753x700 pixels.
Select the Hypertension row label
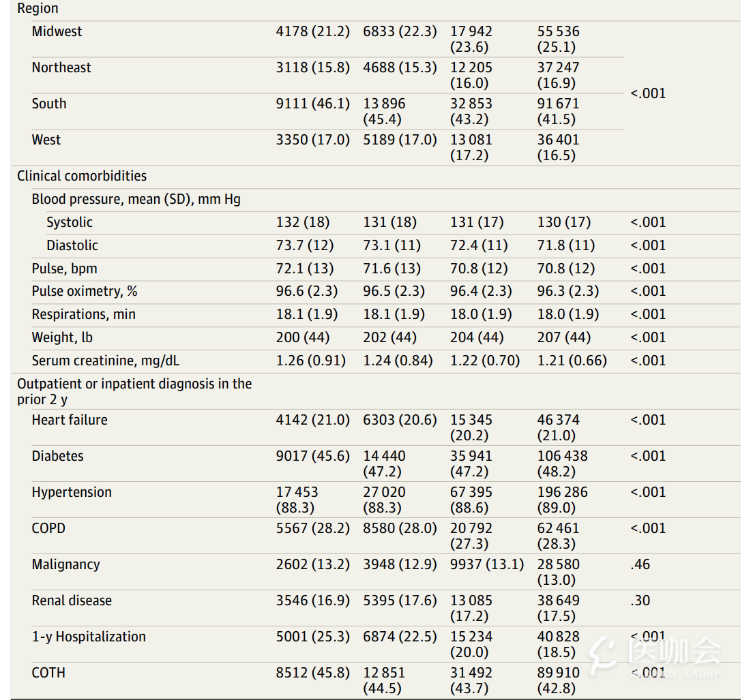72,492
